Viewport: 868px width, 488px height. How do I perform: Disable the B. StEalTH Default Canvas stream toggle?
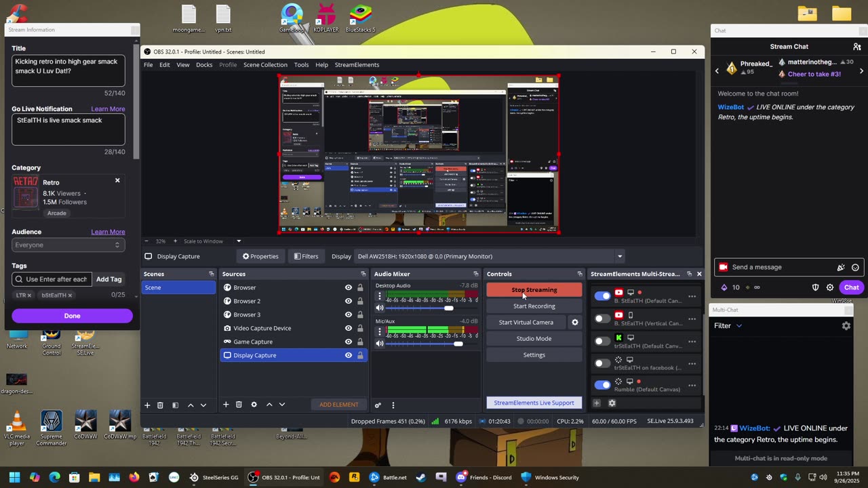pos(602,296)
